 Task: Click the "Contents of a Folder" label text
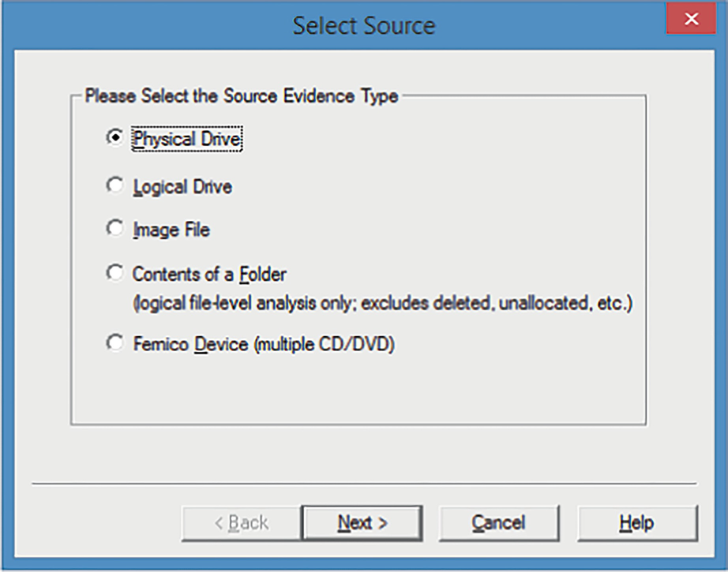[209, 275]
